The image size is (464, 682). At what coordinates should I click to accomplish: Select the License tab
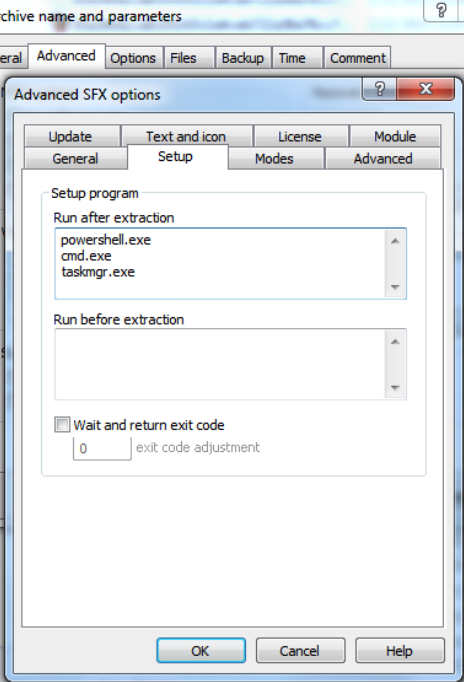[x=301, y=137]
